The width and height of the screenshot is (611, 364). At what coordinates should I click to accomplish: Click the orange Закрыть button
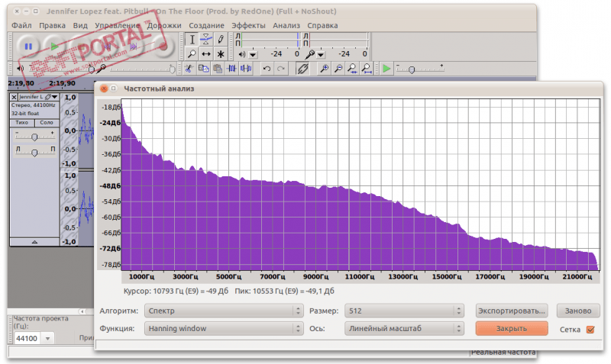[512, 328]
